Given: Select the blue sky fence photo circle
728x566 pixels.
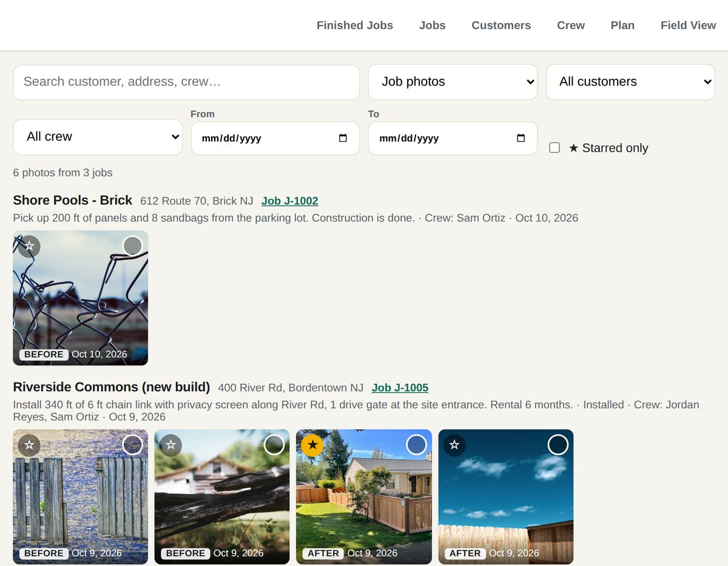Looking at the screenshot, I should point(558,445).
